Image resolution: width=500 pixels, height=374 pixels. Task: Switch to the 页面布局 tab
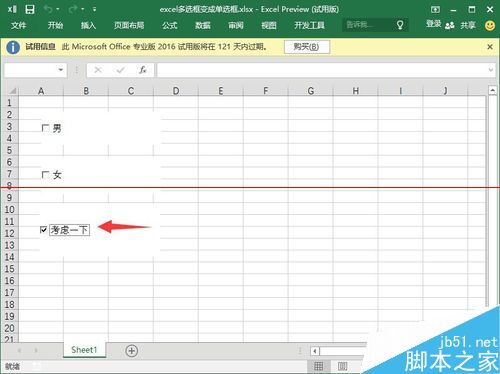tap(129, 25)
